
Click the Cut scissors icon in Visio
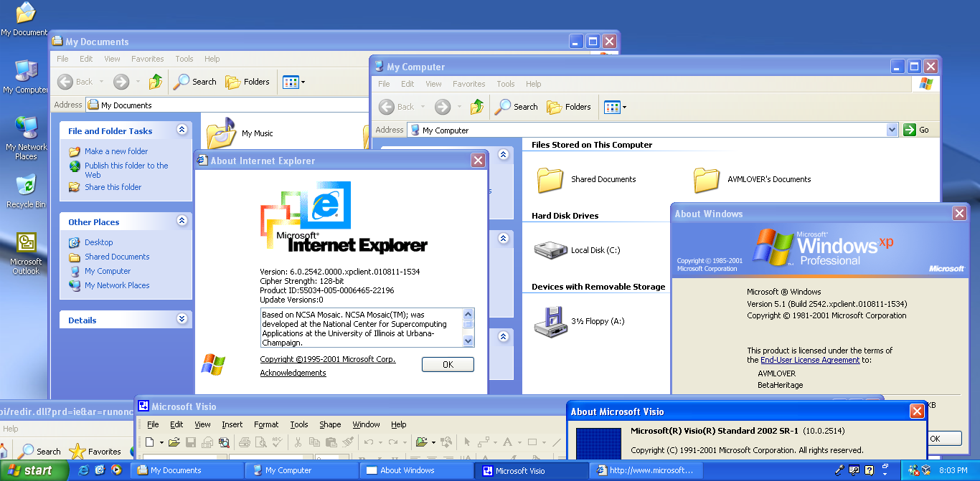(298, 442)
